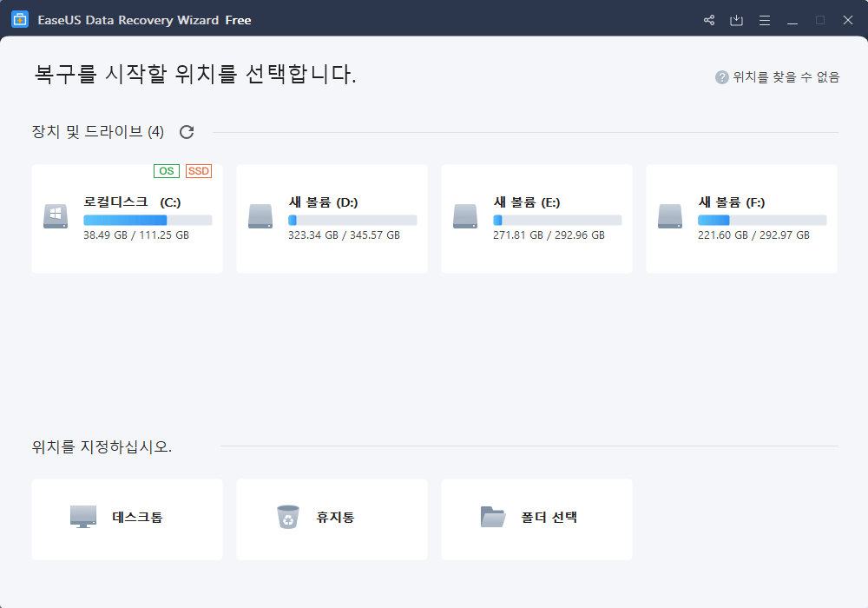This screenshot has width=868, height=608.
Task: Click the Windows drive icon for C:
Action: click(56, 216)
